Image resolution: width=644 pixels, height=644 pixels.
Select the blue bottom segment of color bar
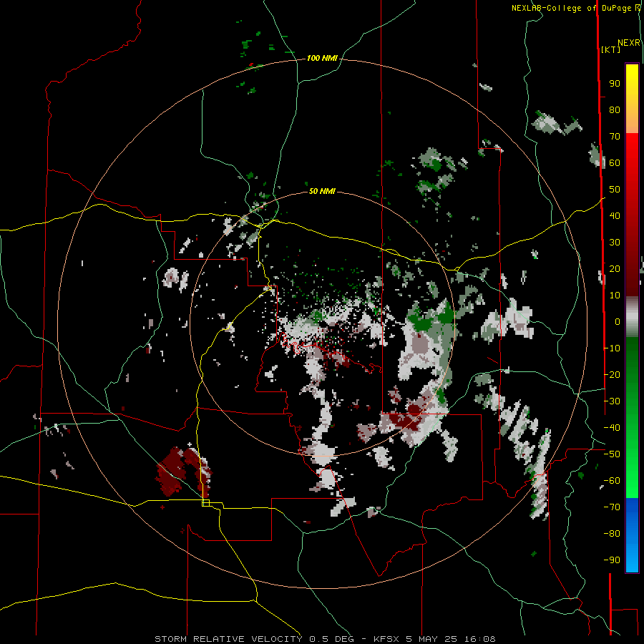(x=632, y=535)
